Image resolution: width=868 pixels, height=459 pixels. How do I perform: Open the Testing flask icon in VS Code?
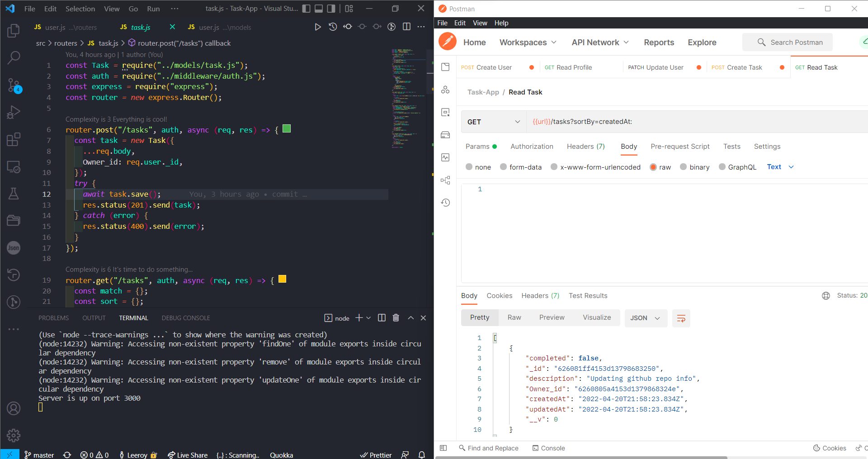(14, 194)
